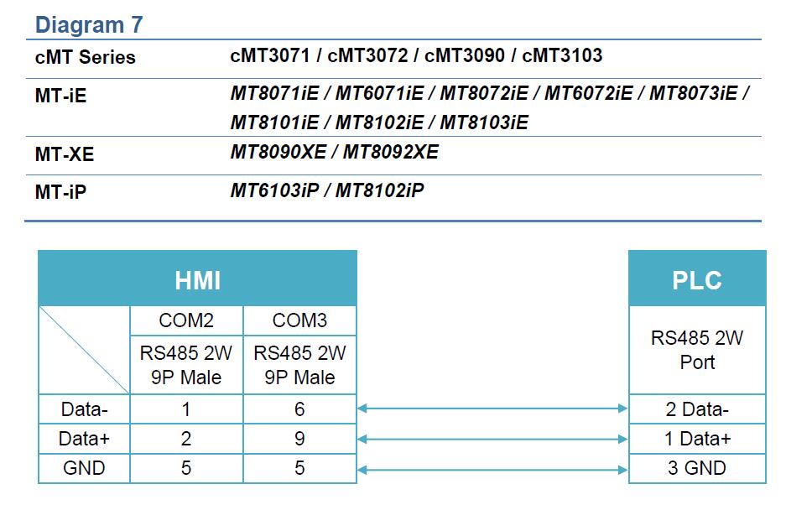Click the PLC 2 Data- cell
The image size is (812, 505).
click(x=696, y=409)
